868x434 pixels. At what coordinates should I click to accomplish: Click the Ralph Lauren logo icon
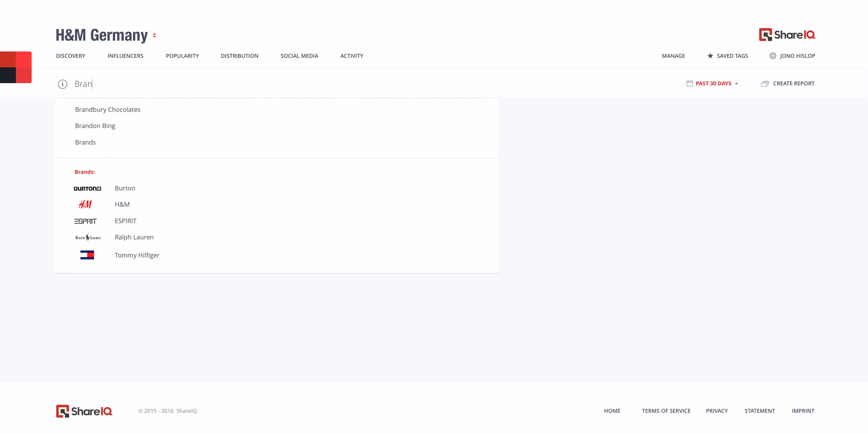pos(88,237)
